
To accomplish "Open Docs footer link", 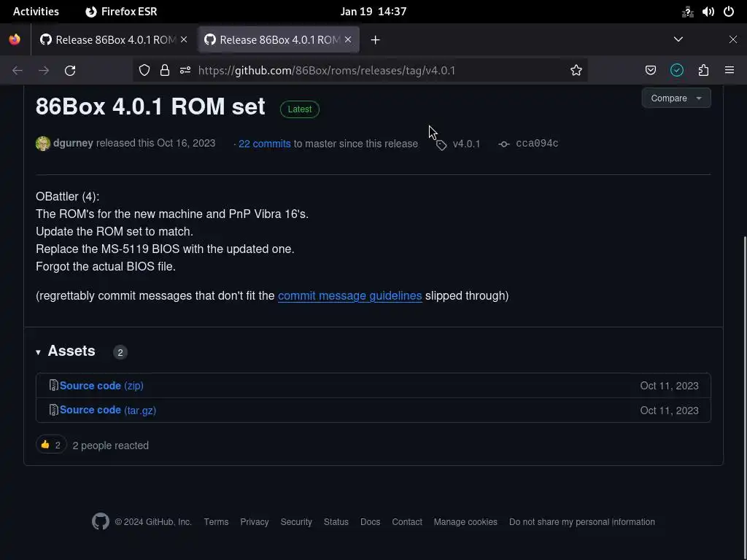I will (x=370, y=522).
